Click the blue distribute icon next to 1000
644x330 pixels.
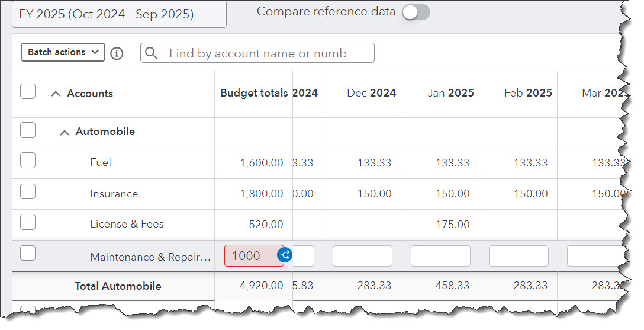click(x=285, y=255)
